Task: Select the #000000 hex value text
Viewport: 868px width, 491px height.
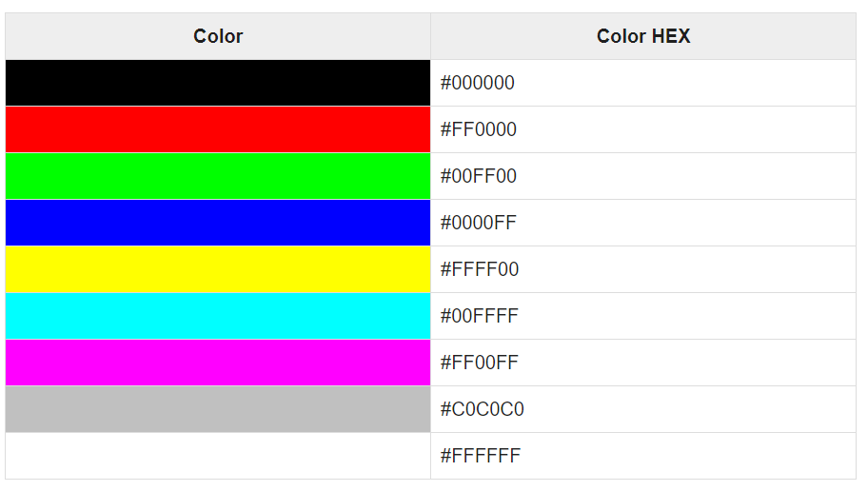Action: coord(477,83)
